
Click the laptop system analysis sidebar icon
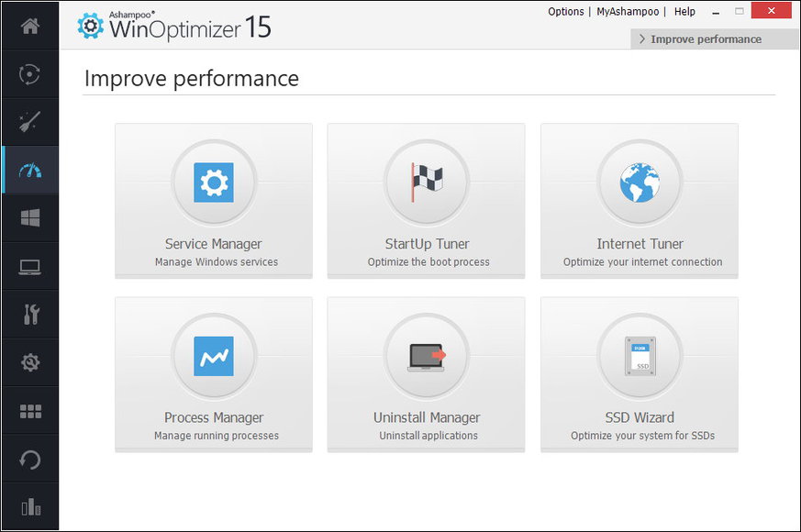[30, 267]
